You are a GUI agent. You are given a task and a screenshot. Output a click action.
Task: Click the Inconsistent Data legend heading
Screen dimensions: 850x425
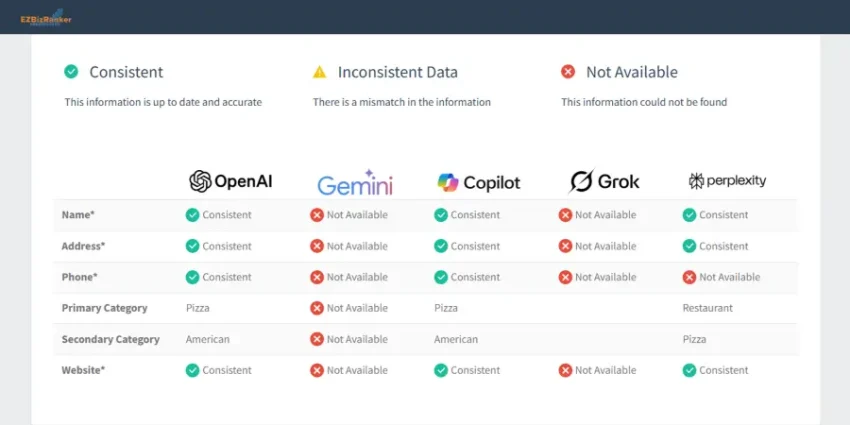click(x=398, y=72)
